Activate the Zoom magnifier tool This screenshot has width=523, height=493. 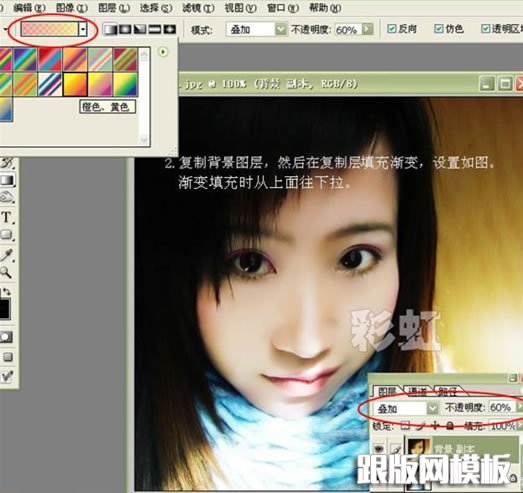pos(6,273)
